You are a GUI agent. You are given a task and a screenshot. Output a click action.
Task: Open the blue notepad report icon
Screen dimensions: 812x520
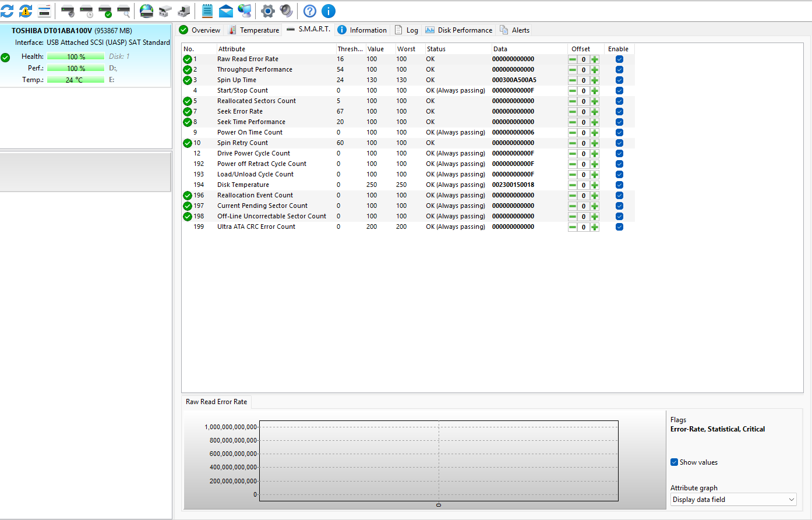(x=207, y=11)
